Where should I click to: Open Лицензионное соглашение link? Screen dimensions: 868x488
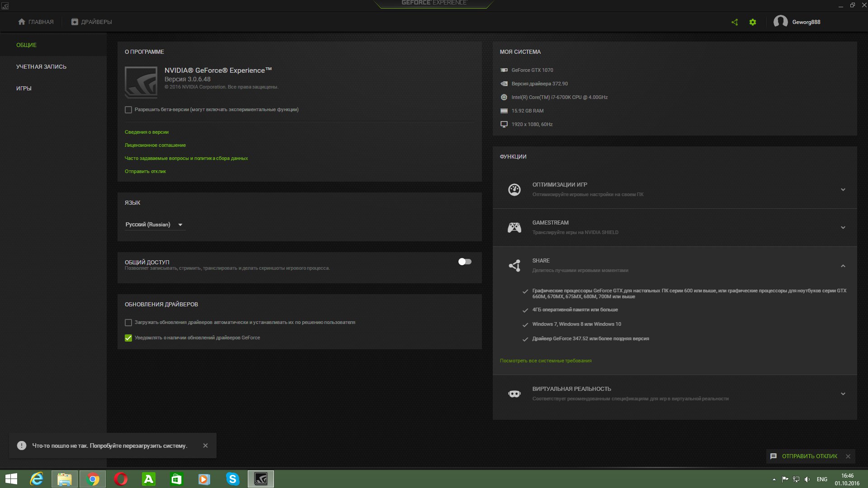point(155,145)
